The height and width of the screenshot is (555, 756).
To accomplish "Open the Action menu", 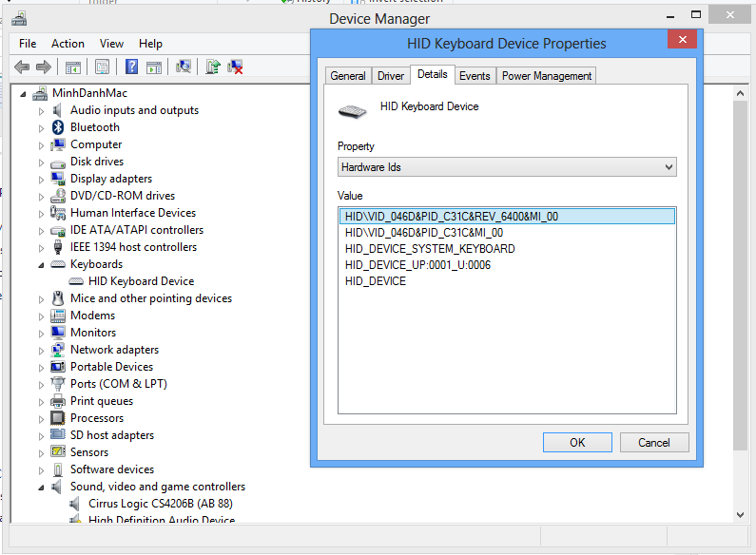I will pyautogui.click(x=68, y=44).
